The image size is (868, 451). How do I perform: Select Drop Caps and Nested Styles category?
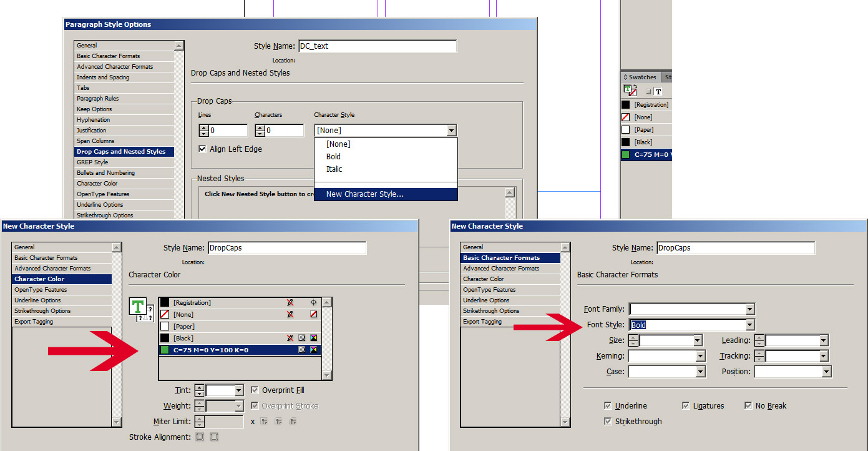pos(124,152)
